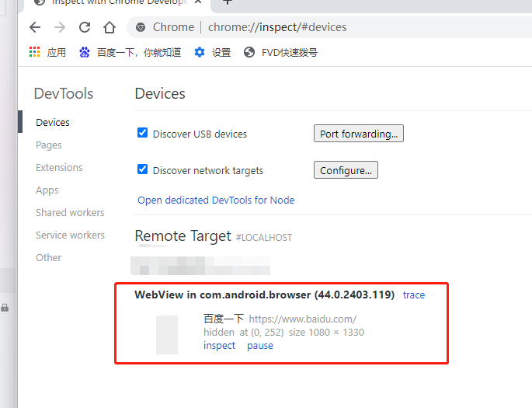Image resolution: width=532 pixels, height=408 pixels.
Task: Open the home page icon
Action: 110,27
